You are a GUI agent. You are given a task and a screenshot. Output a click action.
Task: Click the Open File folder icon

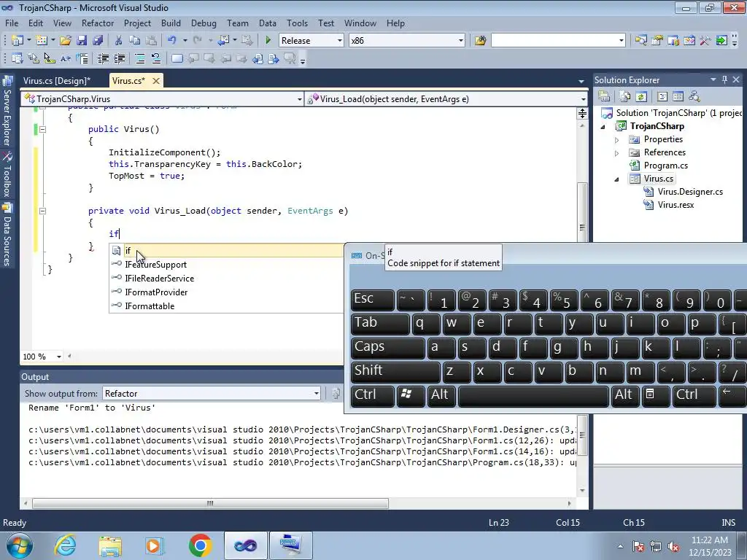pyautogui.click(x=66, y=41)
